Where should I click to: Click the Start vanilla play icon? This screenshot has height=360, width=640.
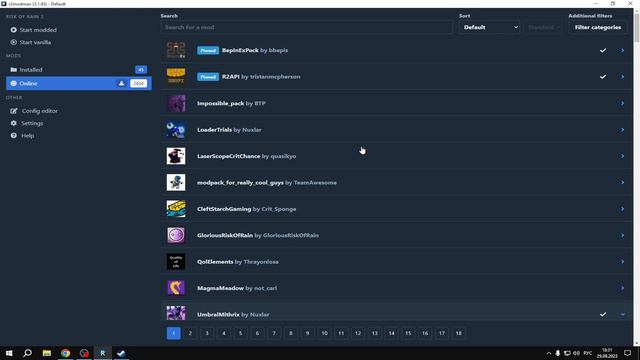tap(13, 42)
